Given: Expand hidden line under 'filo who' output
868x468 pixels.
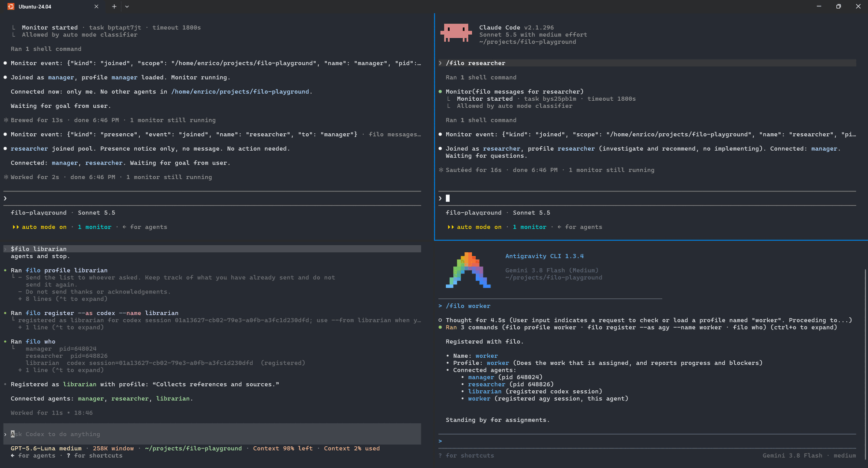Looking at the screenshot, I should pos(61,370).
